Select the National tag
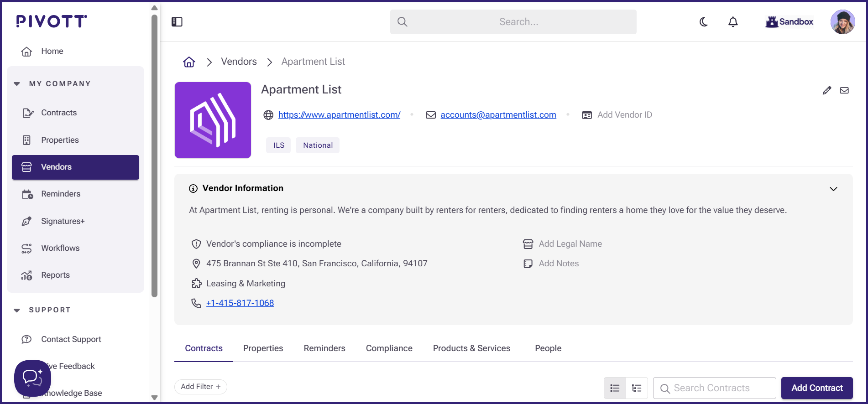 [318, 145]
